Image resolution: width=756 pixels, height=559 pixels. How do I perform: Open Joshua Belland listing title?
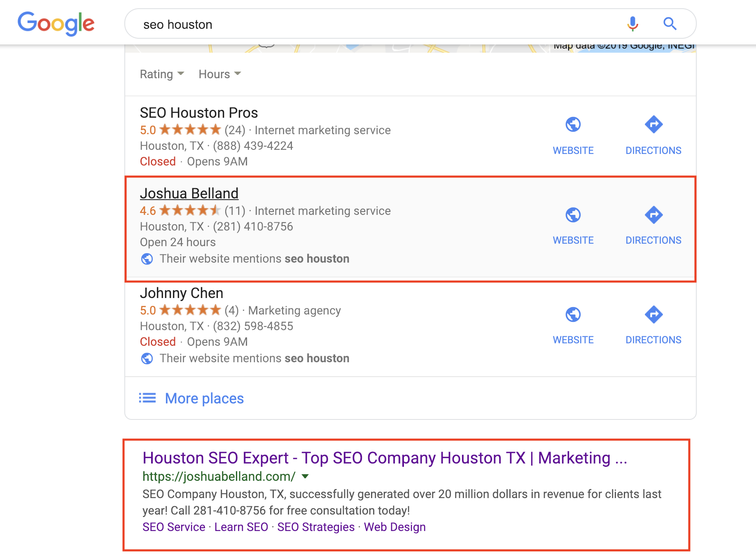189,193
